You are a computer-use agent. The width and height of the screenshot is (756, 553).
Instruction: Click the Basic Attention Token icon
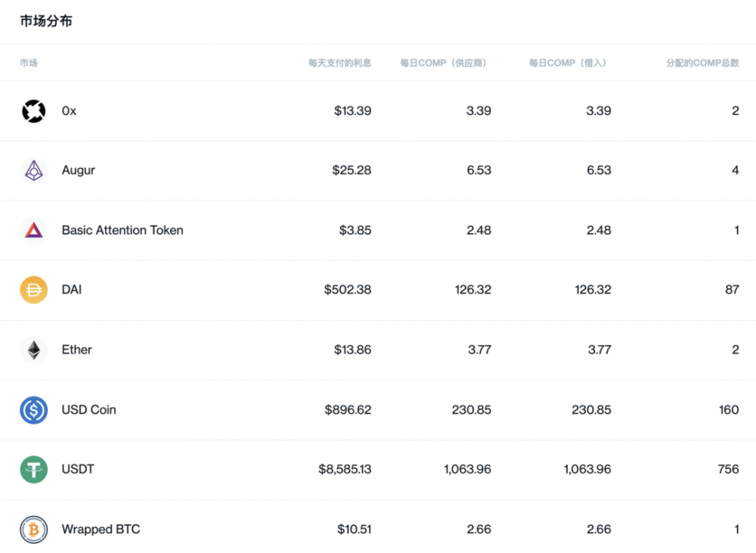pyautogui.click(x=33, y=231)
